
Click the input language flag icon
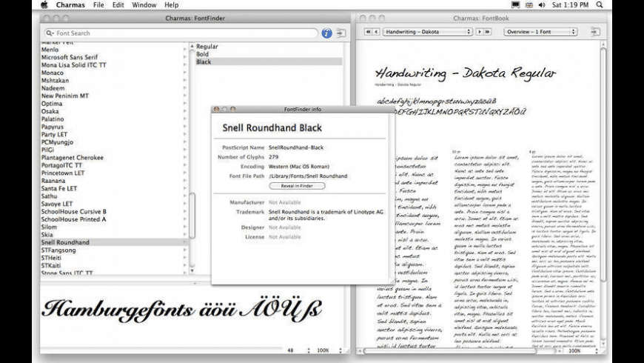[529, 5]
